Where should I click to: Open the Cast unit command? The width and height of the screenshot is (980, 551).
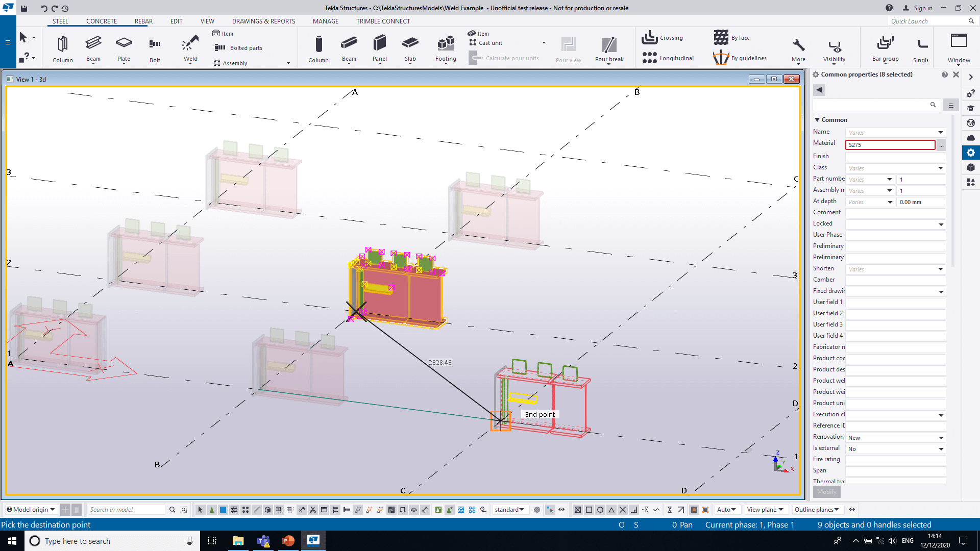[486, 43]
